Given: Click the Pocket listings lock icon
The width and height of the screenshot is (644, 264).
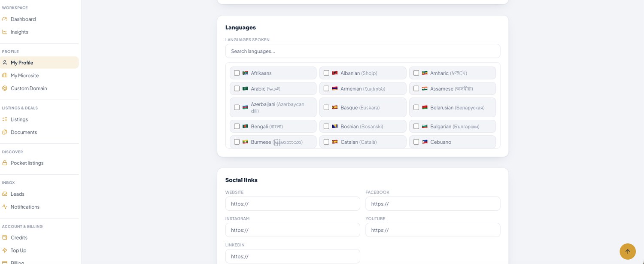Looking at the screenshot, I should coord(5,163).
